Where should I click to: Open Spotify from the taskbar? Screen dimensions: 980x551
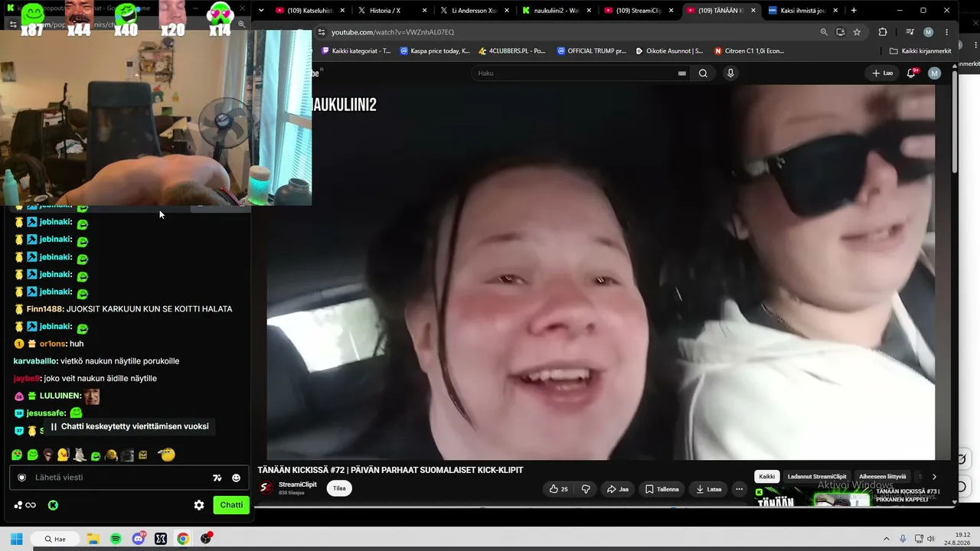[x=116, y=539]
